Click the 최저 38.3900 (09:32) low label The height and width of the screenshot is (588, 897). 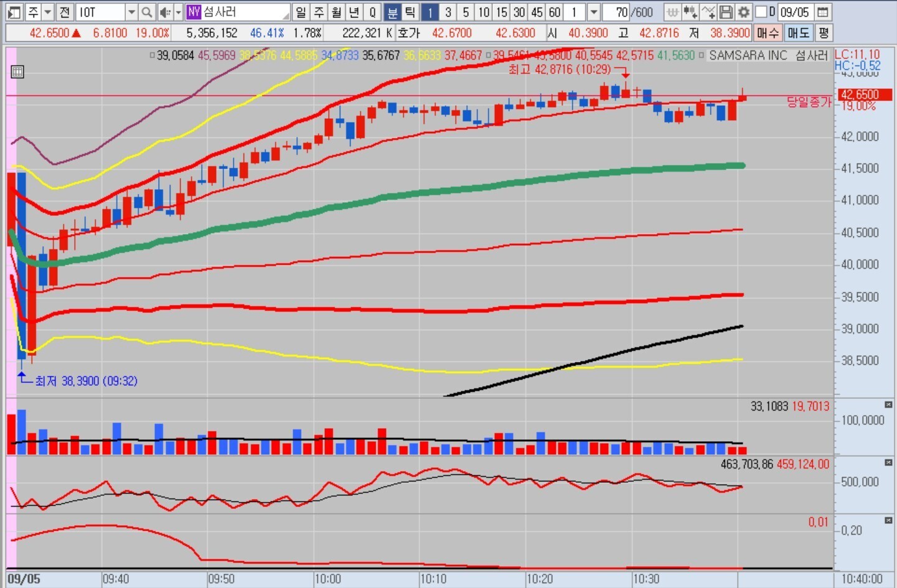[86, 381]
